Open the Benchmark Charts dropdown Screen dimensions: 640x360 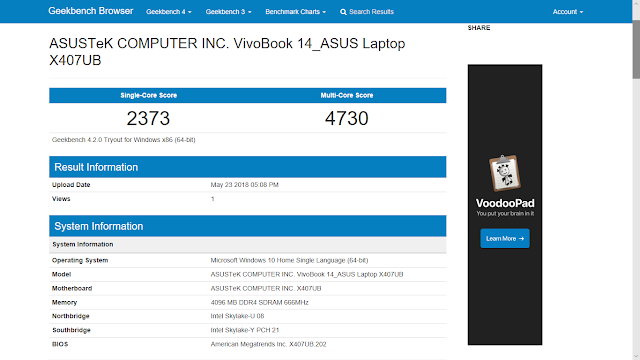[296, 12]
